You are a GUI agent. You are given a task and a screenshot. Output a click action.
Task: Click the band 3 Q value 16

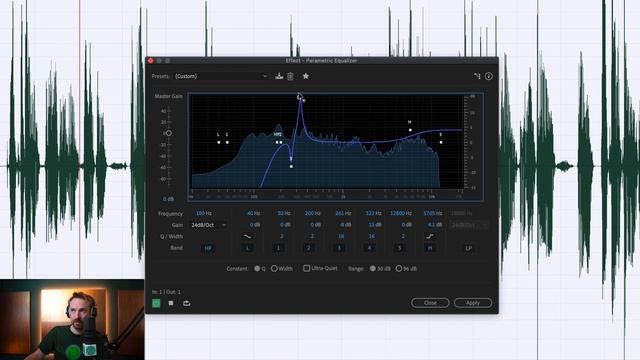pos(341,236)
